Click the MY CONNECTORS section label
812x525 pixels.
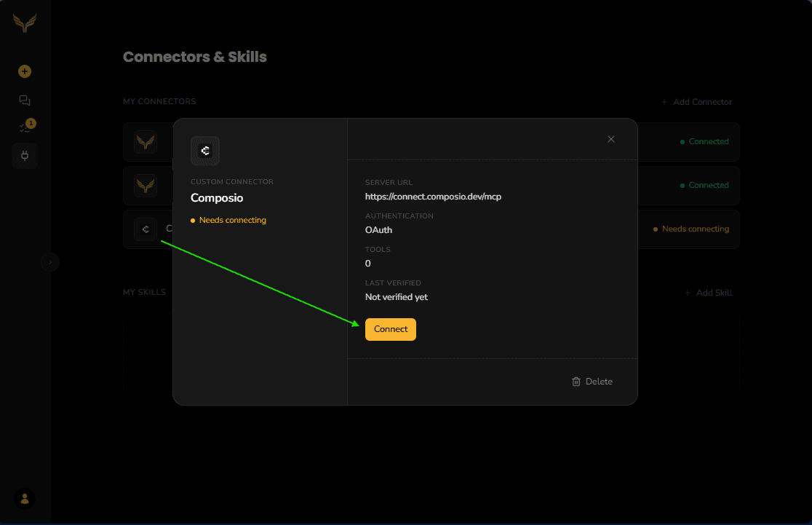tap(159, 102)
